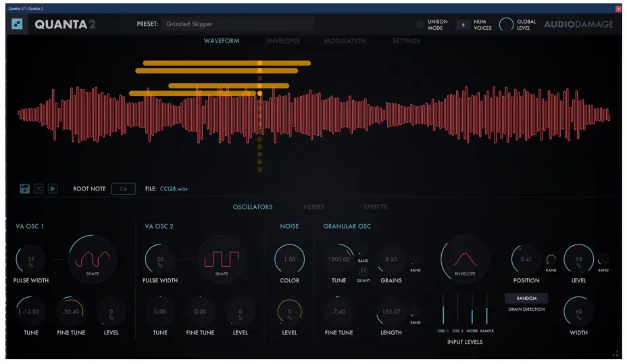Toggle the Unison Mode switch

pos(420,24)
